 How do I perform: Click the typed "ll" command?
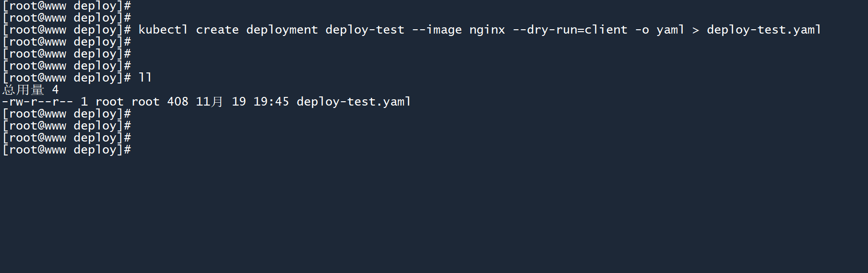tap(145, 78)
